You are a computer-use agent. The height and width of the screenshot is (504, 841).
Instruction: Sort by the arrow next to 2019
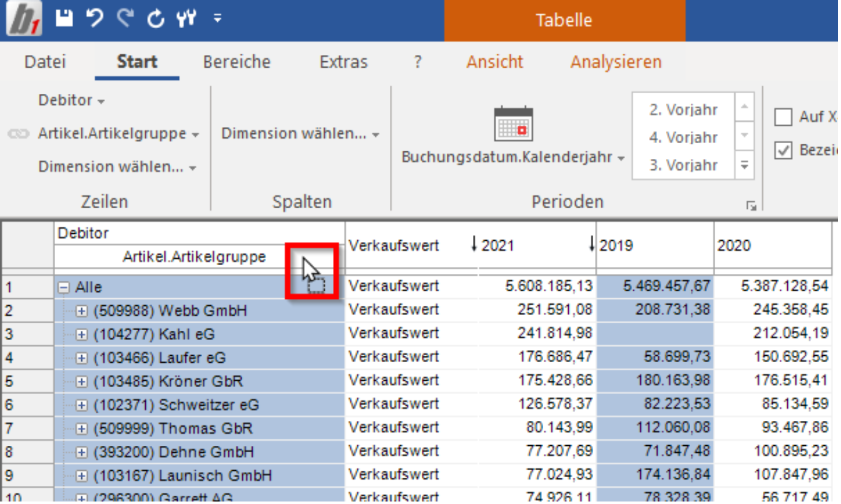(x=592, y=245)
